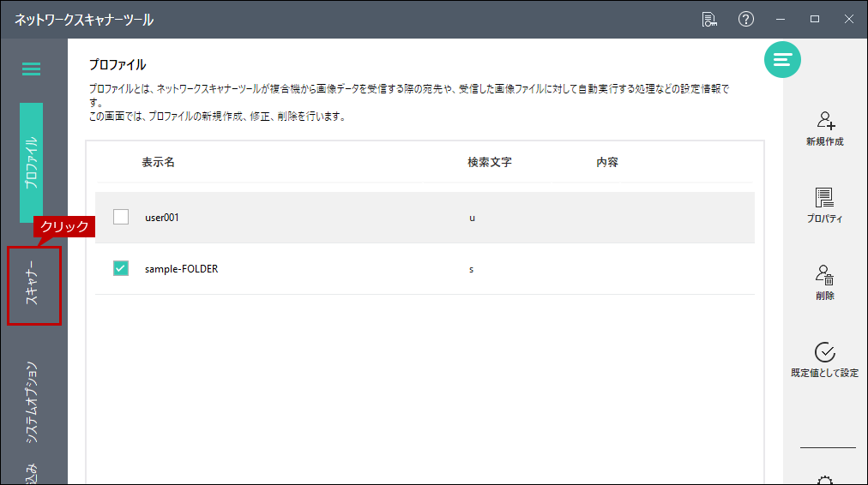Delete the profile with 削除
Image resolution: width=868 pixels, height=485 pixels.
pyautogui.click(x=825, y=283)
